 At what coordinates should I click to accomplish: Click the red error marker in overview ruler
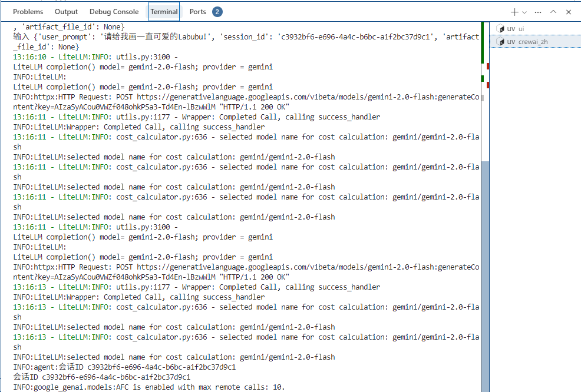pos(488,66)
